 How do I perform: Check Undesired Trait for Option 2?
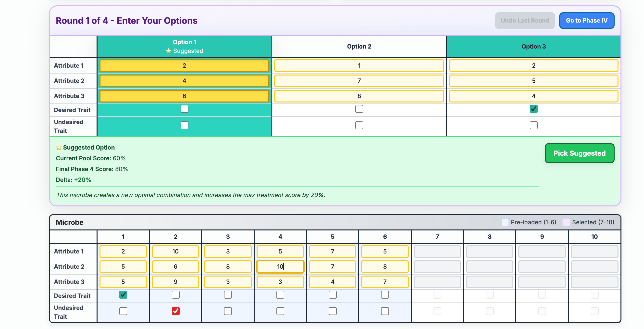point(359,125)
